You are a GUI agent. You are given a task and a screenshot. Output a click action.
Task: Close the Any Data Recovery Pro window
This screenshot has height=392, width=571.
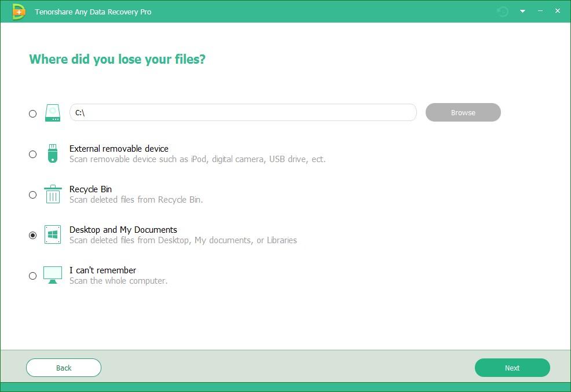click(558, 11)
